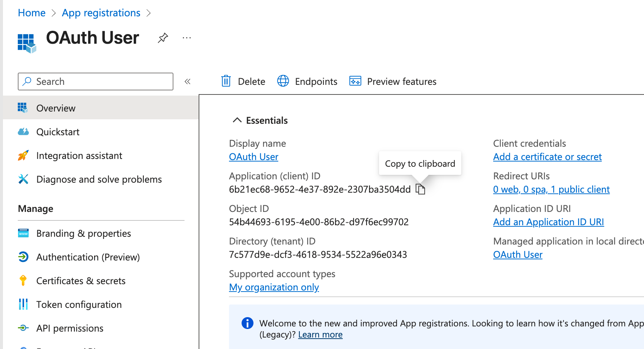Image resolution: width=644 pixels, height=349 pixels.
Task: Click the Overview grid icon
Action: pos(23,108)
